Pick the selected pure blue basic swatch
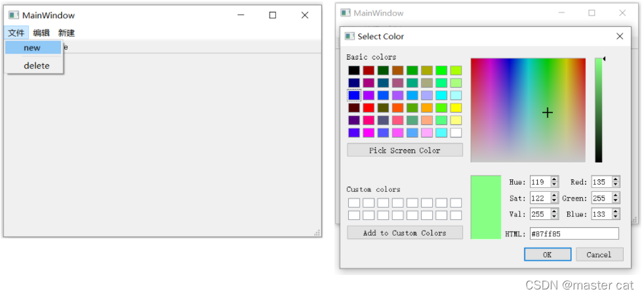The height and width of the screenshot is (296, 644). coord(354,95)
